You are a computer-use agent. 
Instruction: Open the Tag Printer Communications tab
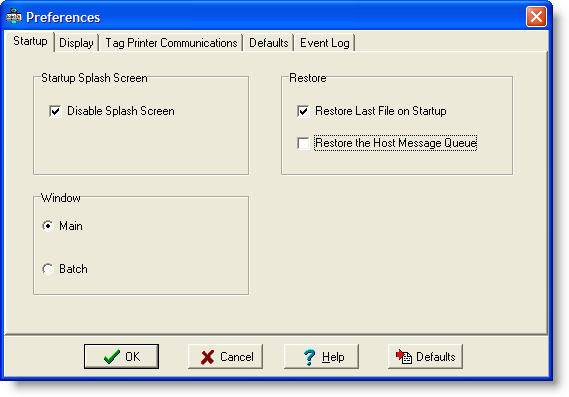coord(171,43)
